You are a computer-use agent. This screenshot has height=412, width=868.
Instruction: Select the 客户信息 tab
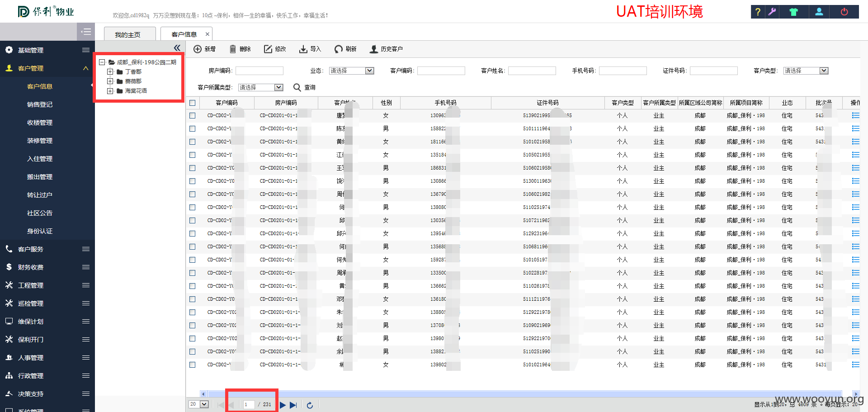[184, 34]
